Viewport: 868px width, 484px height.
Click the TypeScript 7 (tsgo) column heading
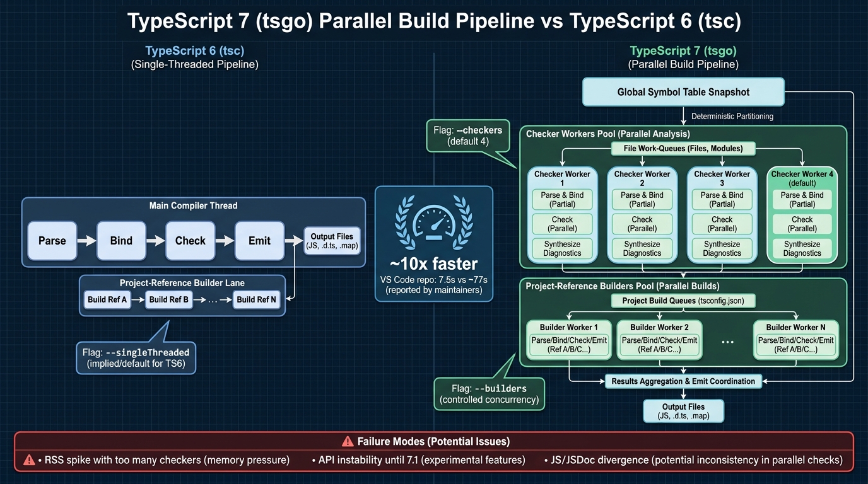[683, 51]
